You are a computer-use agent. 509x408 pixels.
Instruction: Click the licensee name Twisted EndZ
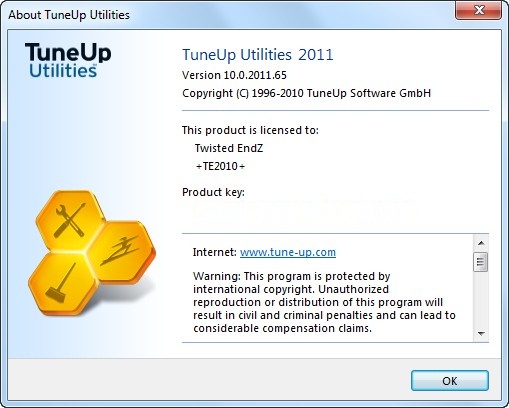click(229, 148)
